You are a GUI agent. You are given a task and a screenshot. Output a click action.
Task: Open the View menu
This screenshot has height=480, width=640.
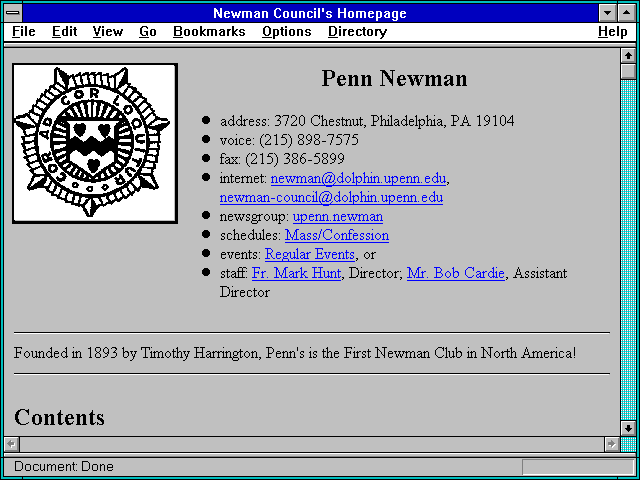(107, 32)
